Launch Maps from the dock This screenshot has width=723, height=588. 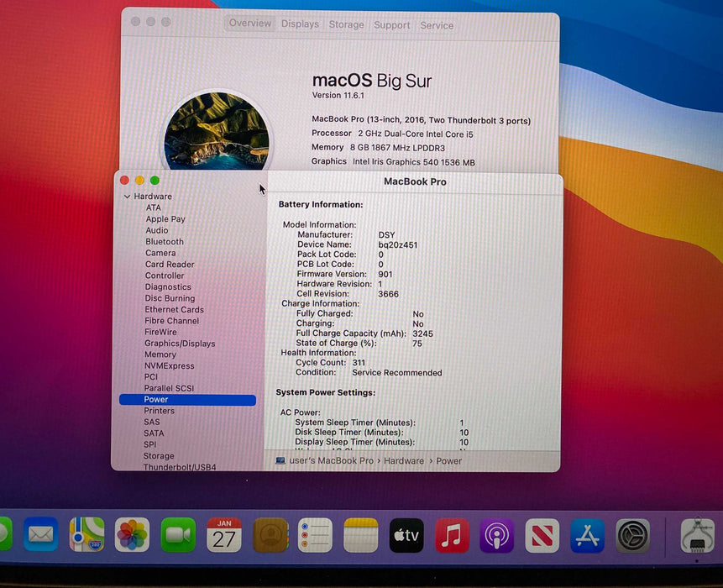[x=86, y=534]
